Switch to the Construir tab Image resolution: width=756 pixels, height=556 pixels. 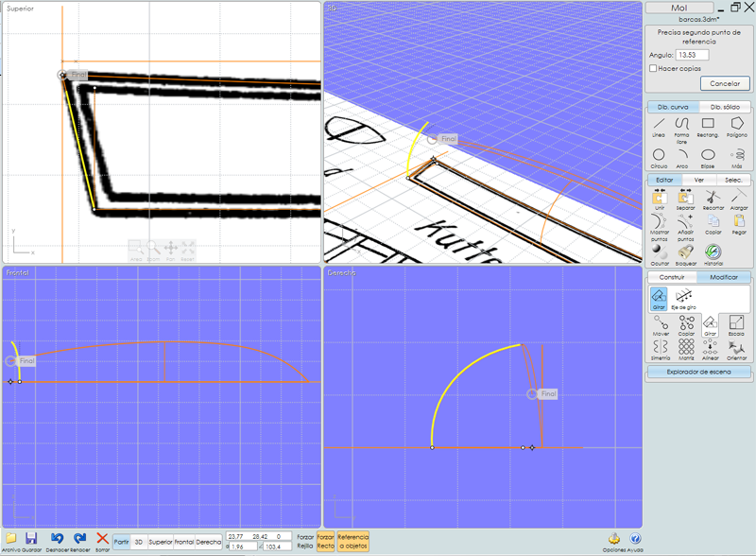coord(672,277)
